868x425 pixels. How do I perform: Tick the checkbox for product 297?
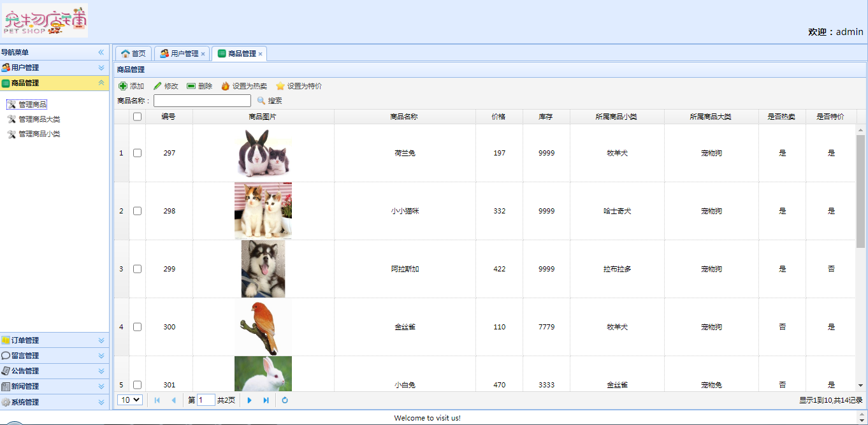pos(137,153)
